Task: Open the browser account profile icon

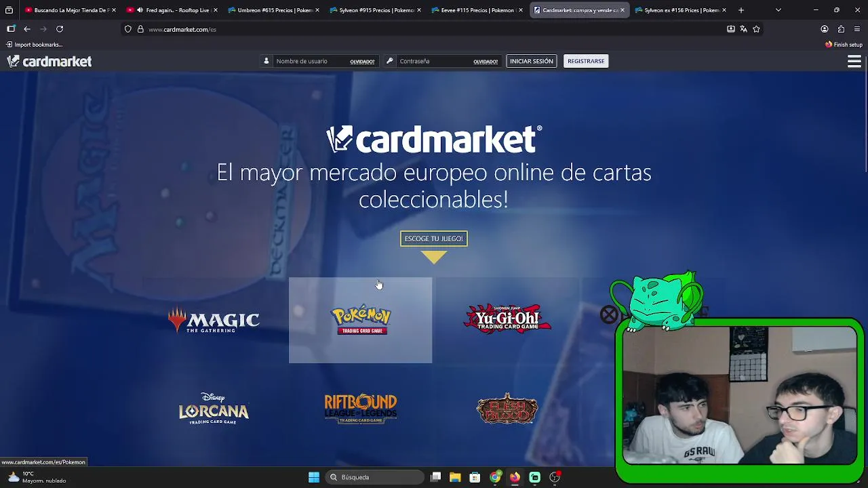Action: tap(825, 29)
